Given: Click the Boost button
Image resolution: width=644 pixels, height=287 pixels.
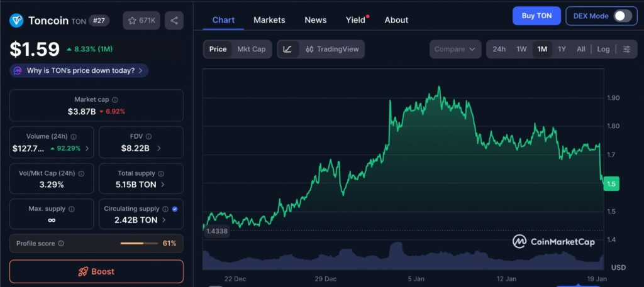Looking at the screenshot, I should (x=96, y=271).
